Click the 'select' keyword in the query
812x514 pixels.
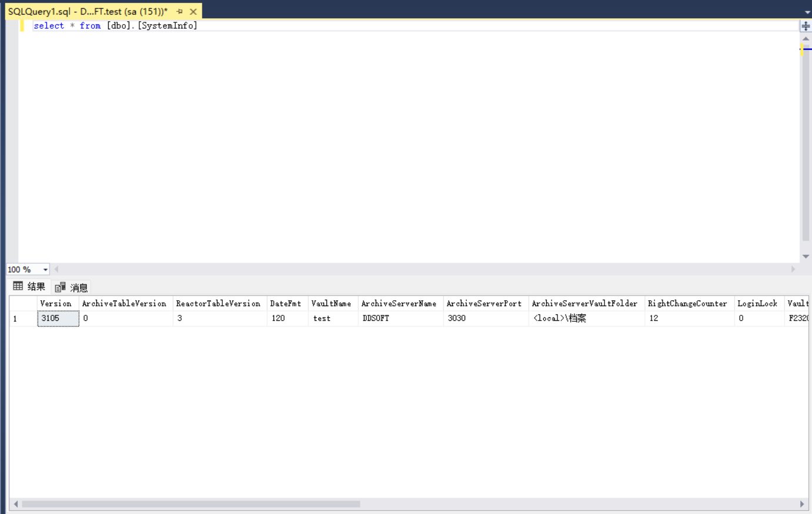coord(49,26)
